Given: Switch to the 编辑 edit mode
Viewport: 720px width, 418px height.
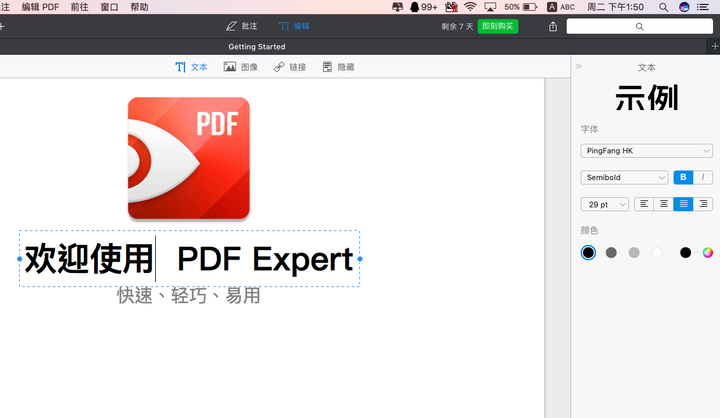Looking at the screenshot, I should pos(294,26).
